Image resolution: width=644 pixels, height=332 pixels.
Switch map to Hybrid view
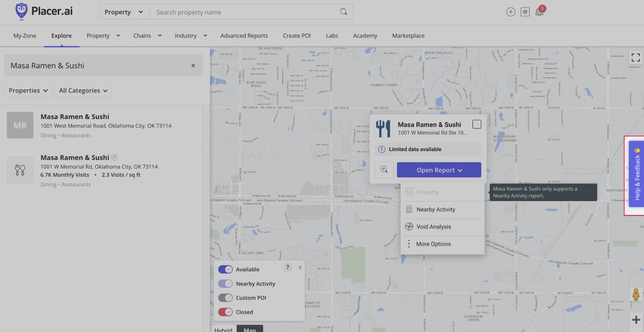point(223,329)
